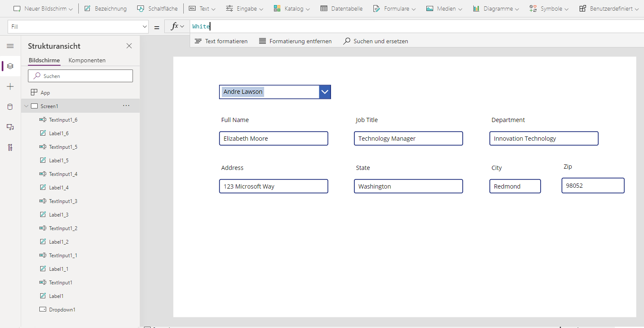Select TextInput1_6 in the tree
This screenshot has width=644, height=328.
63,120
